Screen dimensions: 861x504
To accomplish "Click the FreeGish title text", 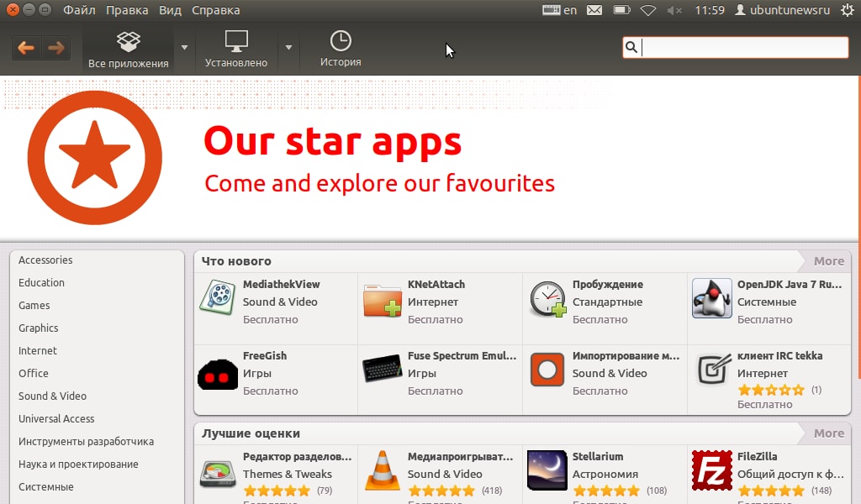I will [265, 355].
